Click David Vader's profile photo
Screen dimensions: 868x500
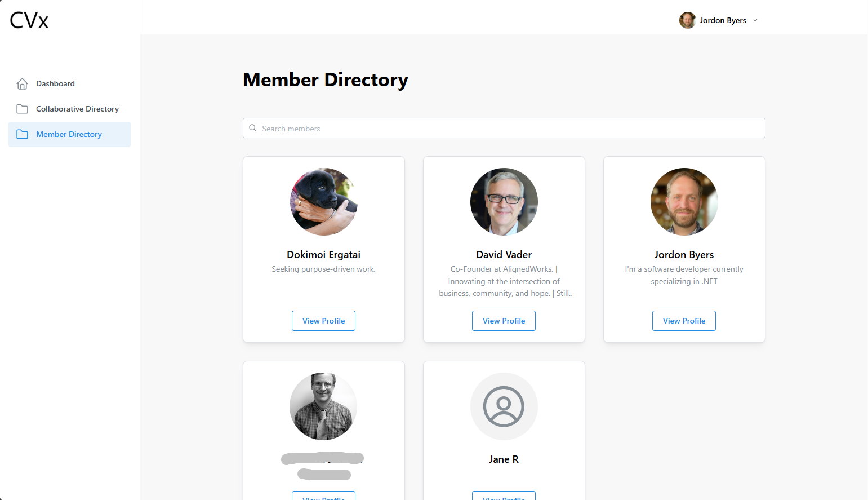point(504,201)
